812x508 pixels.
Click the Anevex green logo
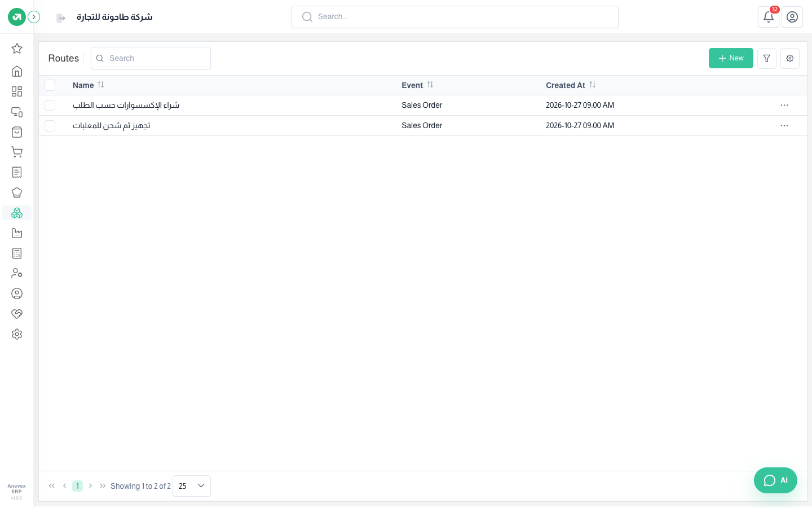coord(17,17)
